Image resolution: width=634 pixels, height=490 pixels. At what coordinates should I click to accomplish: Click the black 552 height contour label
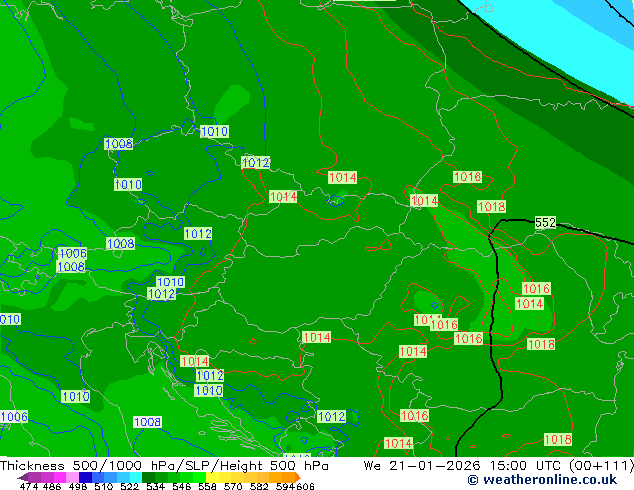[x=545, y=222]
